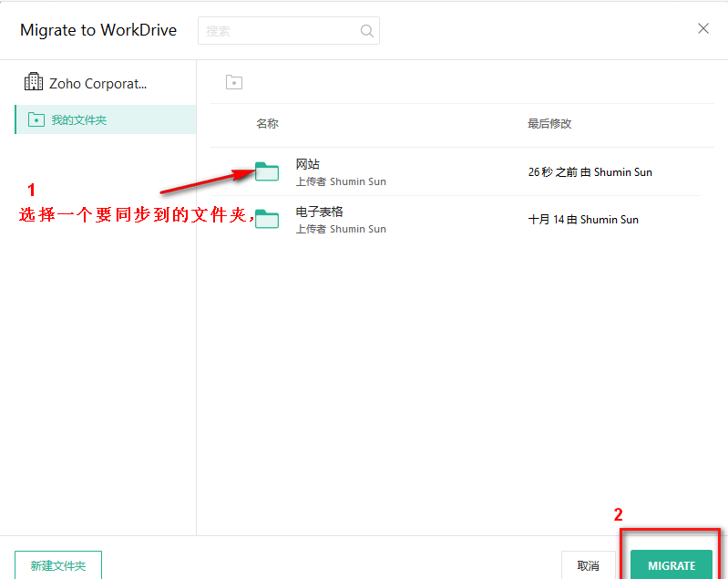Click the 取消 cancel button
This screenshot has height=579, width=728.
point(589,565)
